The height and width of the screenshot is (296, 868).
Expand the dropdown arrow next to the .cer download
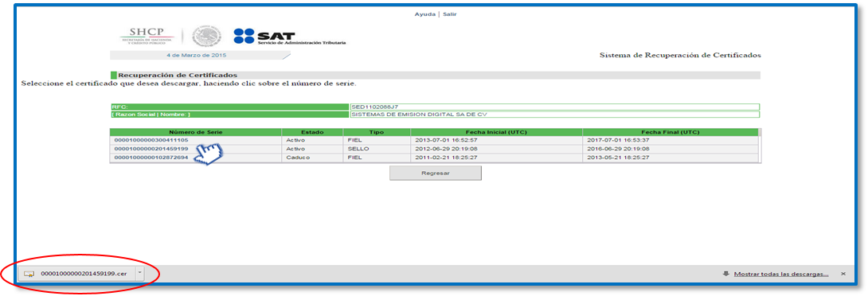[139, 273]
